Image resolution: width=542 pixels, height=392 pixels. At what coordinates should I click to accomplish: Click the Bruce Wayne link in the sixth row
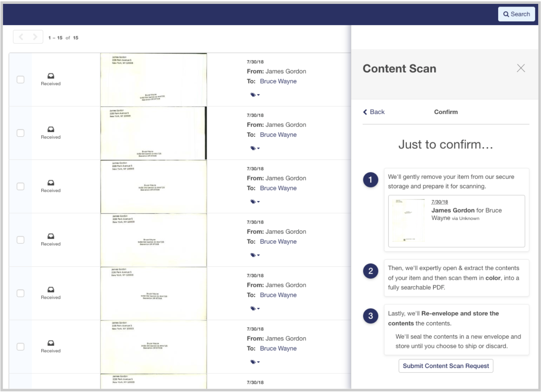(x=278, y=349)
